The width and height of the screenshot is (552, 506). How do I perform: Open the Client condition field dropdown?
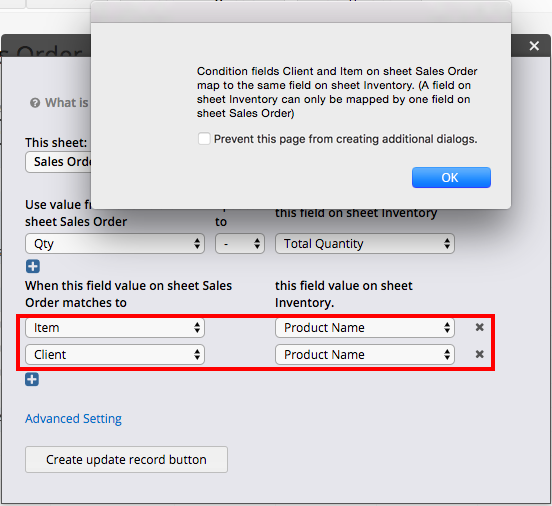(x=115, y=354)
